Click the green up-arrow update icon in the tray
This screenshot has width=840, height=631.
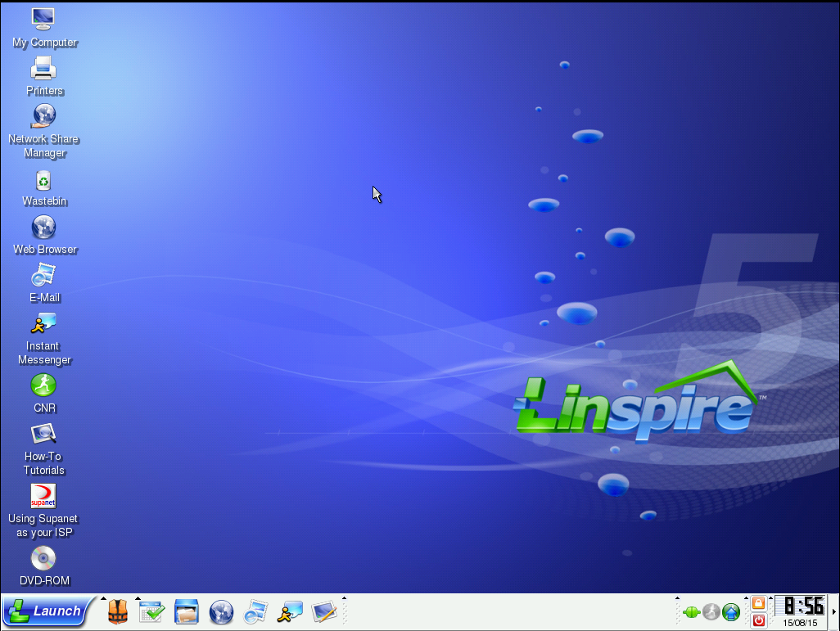click(x=732, y=611)
